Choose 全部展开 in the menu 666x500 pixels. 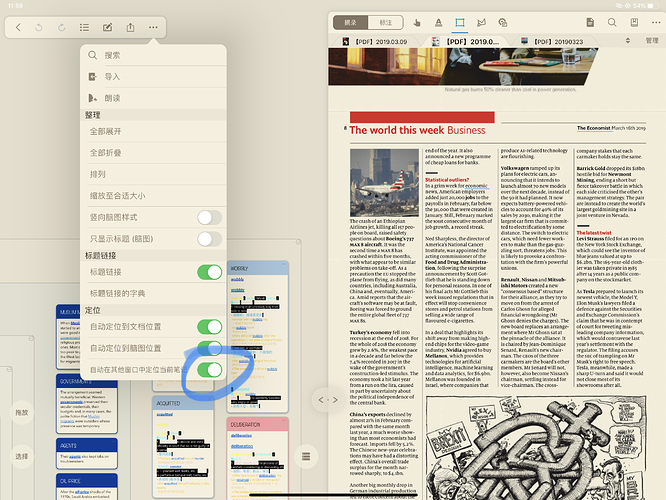153,131
